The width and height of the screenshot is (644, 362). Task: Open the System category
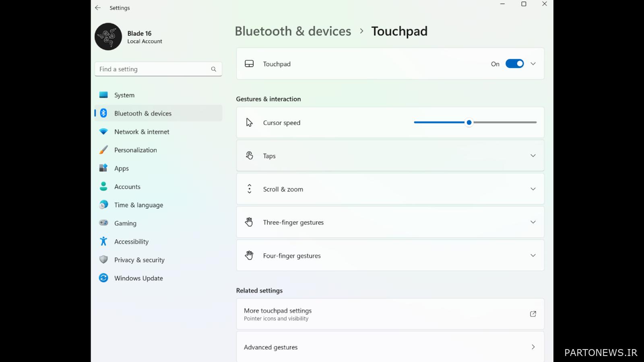click(x=124, y=95)
